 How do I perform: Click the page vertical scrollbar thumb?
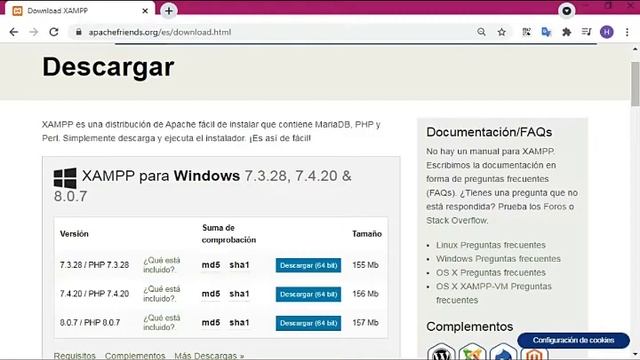click(x=635, y=84)
